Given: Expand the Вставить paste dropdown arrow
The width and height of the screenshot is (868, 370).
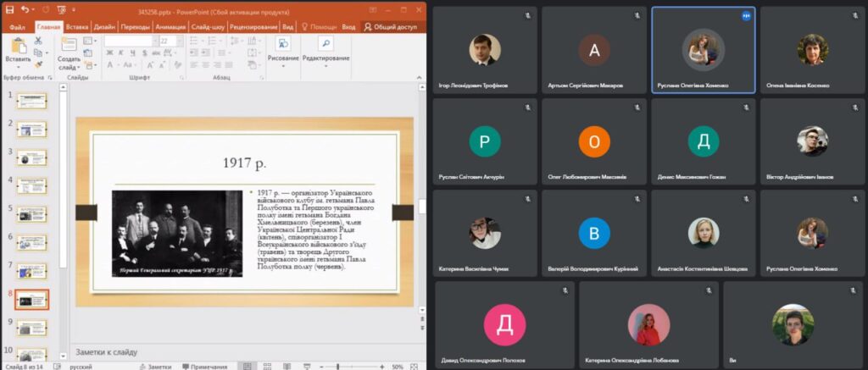Looking at the screenshot, I should (x=18, y=68).
